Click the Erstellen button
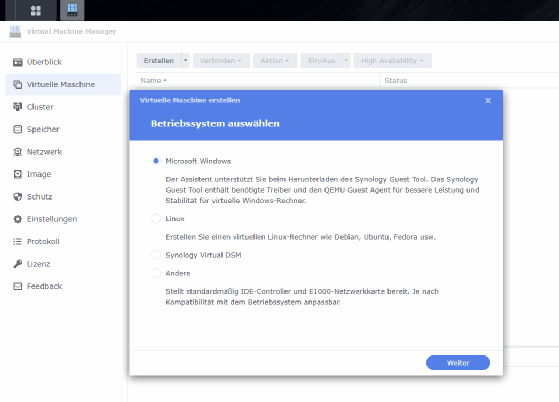Viewport: 559px width, 402px height. tap(159, 61)
